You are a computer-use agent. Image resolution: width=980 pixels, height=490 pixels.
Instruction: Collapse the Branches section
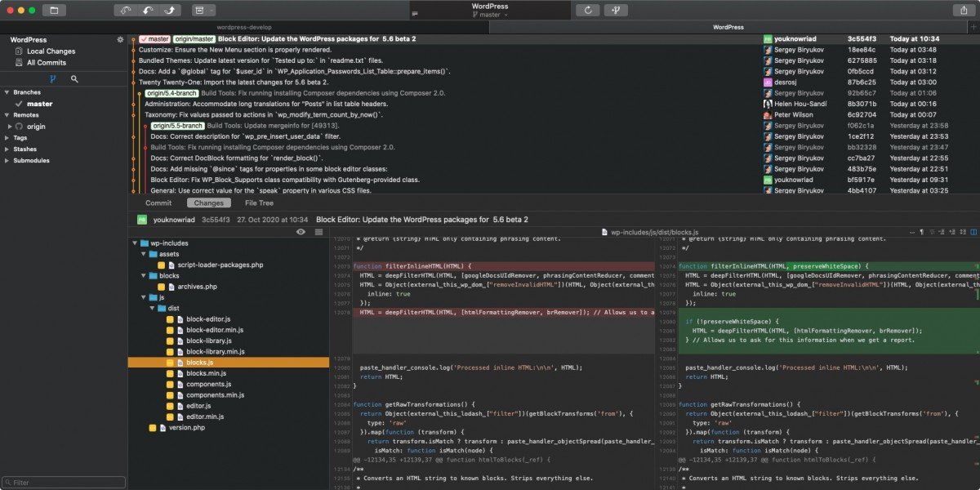pyautogui.click(x=7, y=92)
